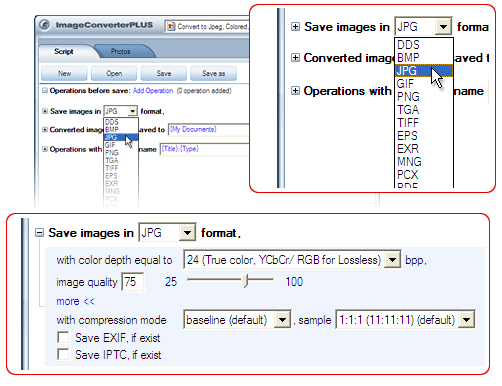Expand Converted images section in zoomed top panel
The width and height of the screenshot is (502, 386).
pyautogui.click(x=295, y=58)
